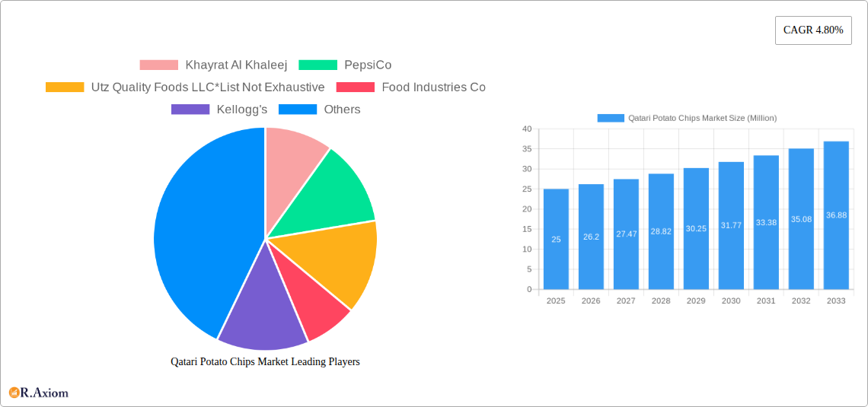The height and width of the screenshot is (407, 868).
Task: Click the Others blue legend swatch
Action: click(298, 110)
